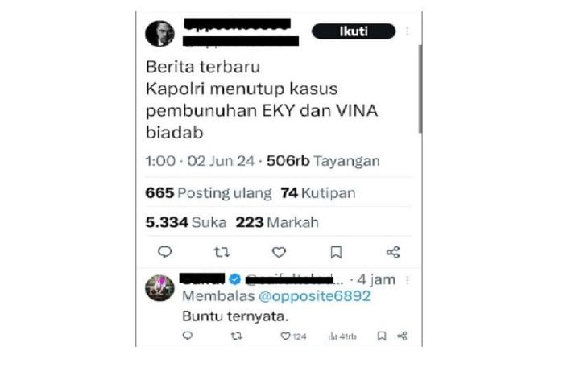Click the reply's comment icon

(188, 336)
